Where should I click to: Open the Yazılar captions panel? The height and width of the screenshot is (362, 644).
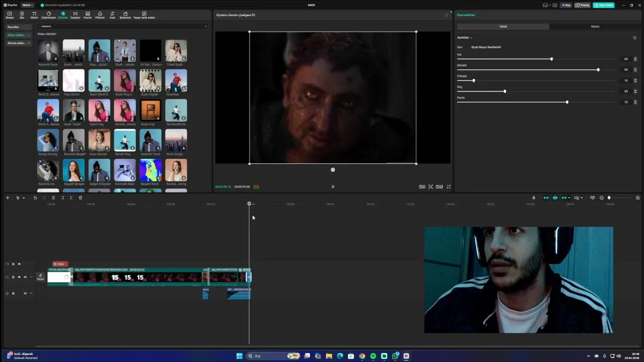pos(88,15)
